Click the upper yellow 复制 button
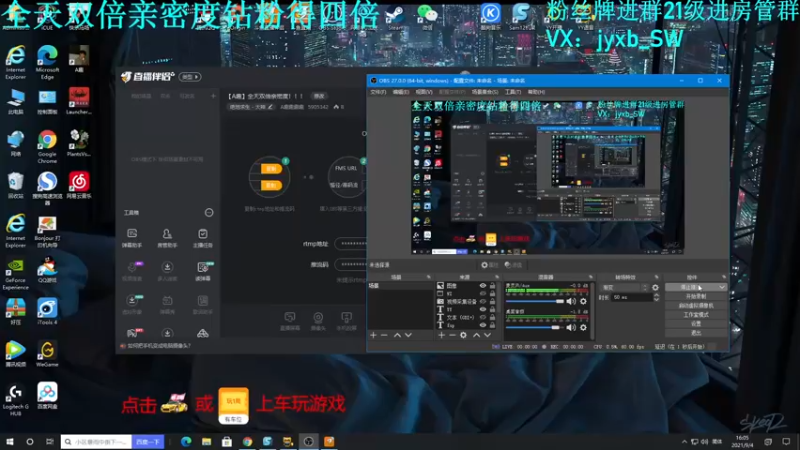This screenshot has height=450, width=800. tap(271, 169)
